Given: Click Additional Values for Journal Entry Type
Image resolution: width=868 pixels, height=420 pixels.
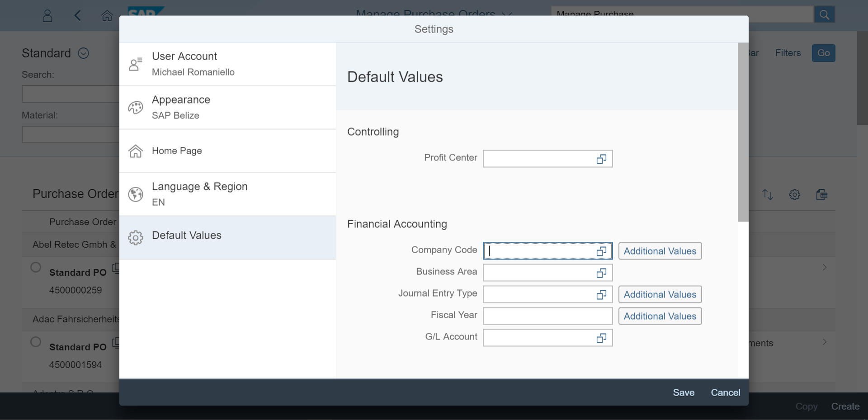Looking at the screenshot, I should coord(660,294).
